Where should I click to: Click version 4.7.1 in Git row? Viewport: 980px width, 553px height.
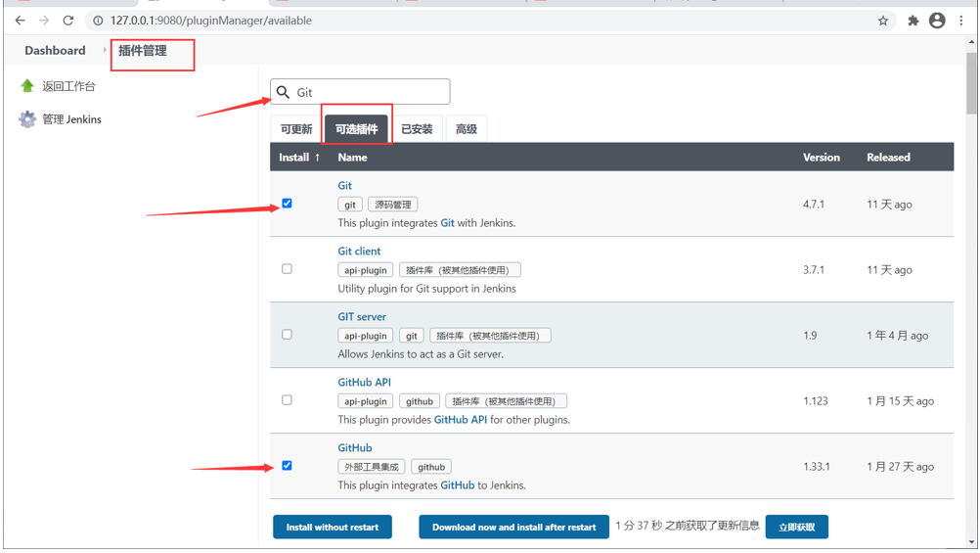click(814, 204)
